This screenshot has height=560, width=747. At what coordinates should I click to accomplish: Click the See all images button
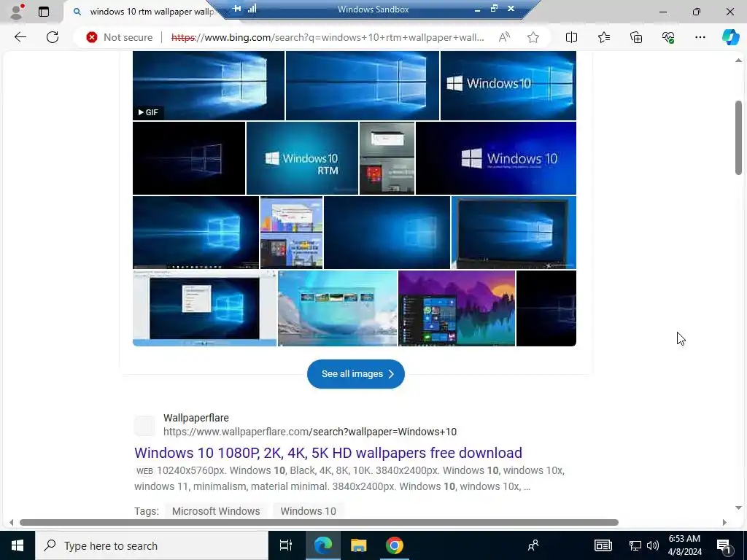pos(356,374)
